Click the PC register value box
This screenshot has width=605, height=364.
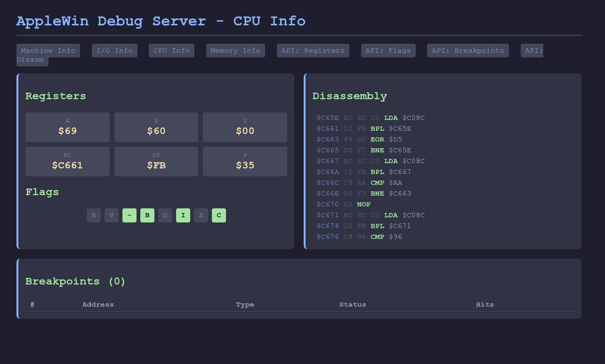(x=67, y=161)
